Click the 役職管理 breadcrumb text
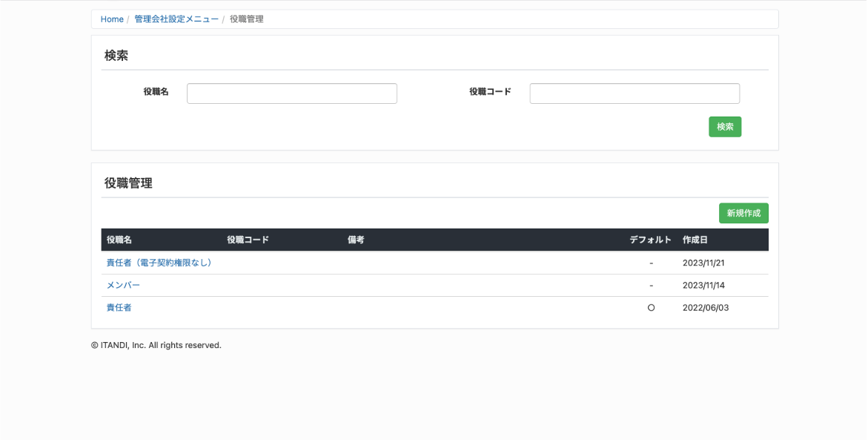The width and height of the screenshot is (868, 440). click(246, 19)
